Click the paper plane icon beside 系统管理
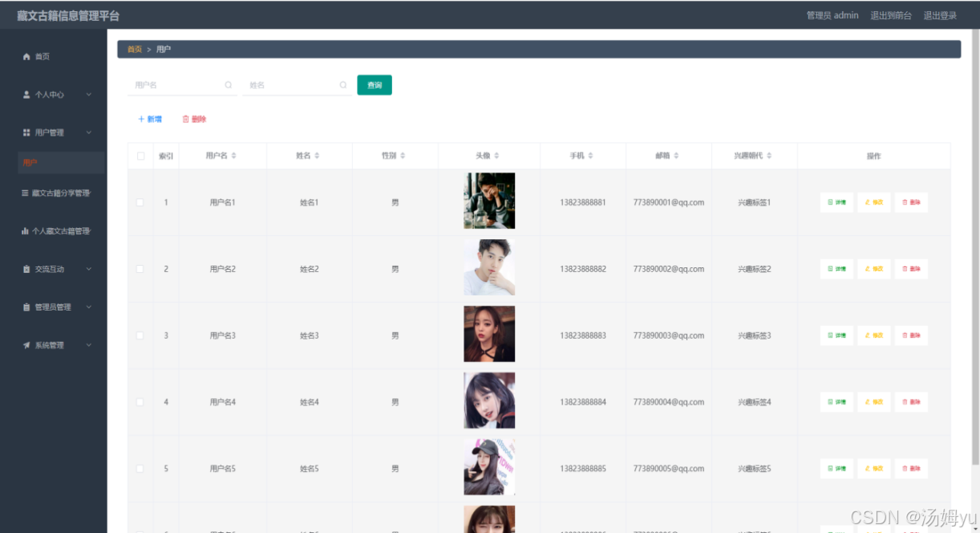This screenshot has height=533, width=980. coord(26,345)
